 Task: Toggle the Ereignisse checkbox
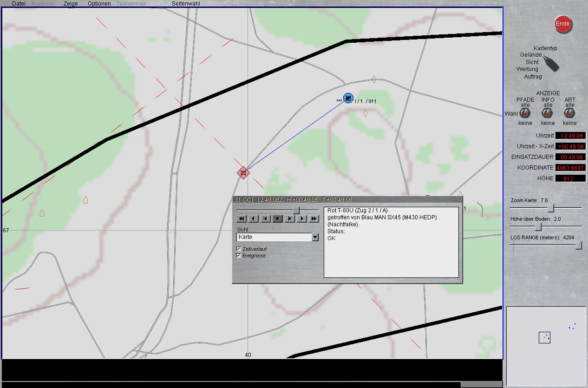pyautogui.click(x=239, y=256)
